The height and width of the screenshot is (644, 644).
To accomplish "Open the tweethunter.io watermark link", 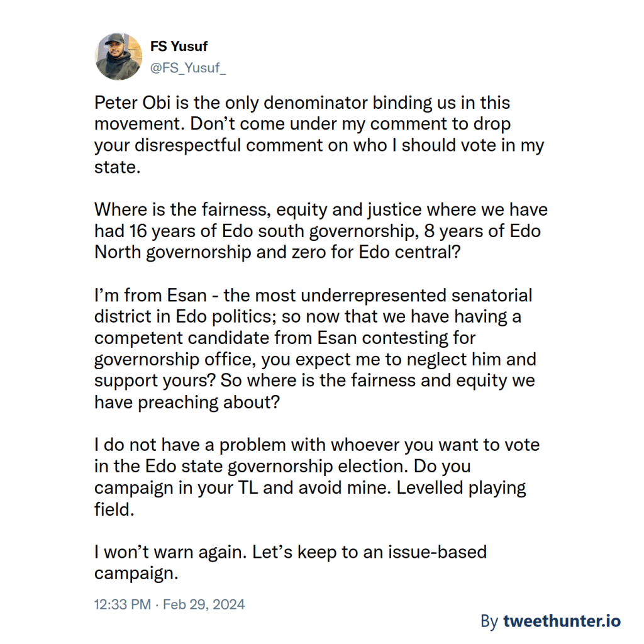I will coord(562,621).
